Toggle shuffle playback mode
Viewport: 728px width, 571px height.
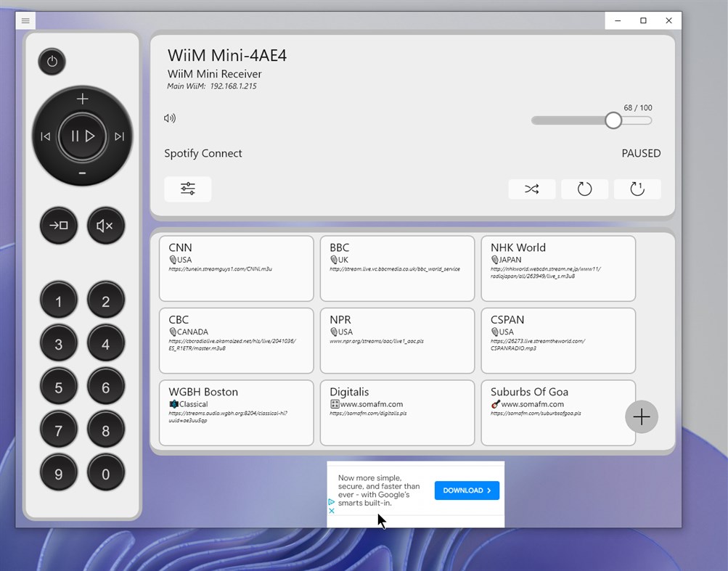click(x=531, y=189)
